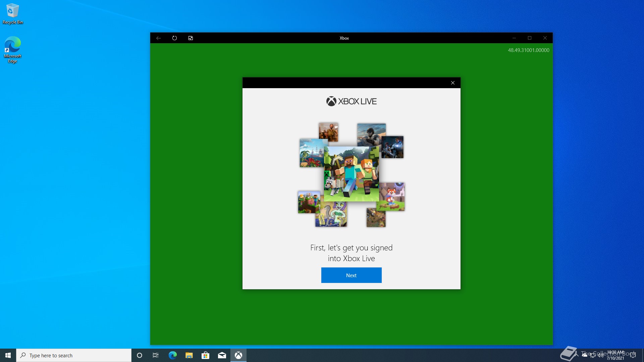Click the Sea of Thieves ship thumbnail

tap(312, 153)
